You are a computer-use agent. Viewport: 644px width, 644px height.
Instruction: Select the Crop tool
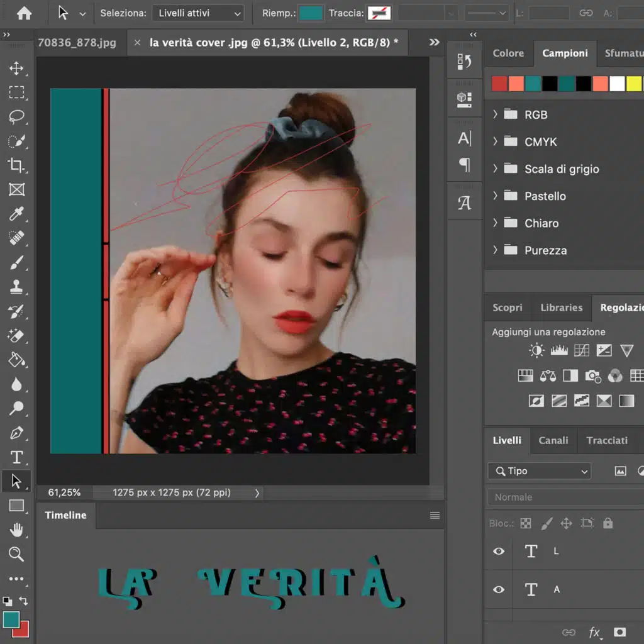coord(16,165)
